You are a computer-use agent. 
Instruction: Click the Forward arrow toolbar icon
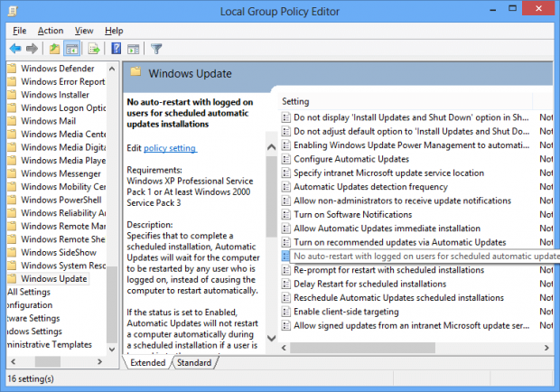33,49
